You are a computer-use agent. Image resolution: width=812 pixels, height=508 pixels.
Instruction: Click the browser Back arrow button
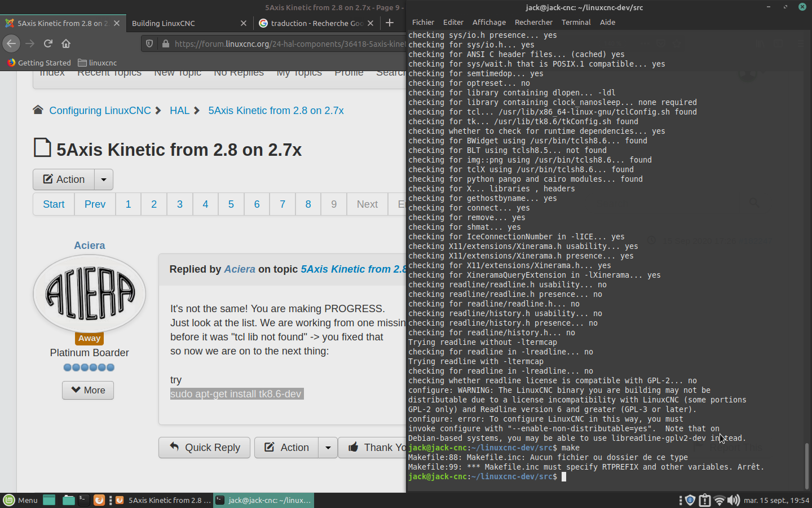pyautogui.click(x=11, y=43)
